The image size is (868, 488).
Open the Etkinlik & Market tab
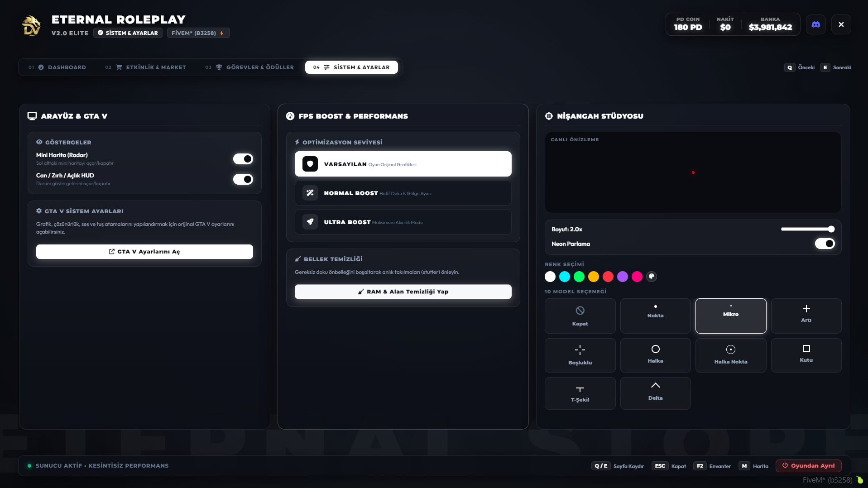click(x=145, y=67)
